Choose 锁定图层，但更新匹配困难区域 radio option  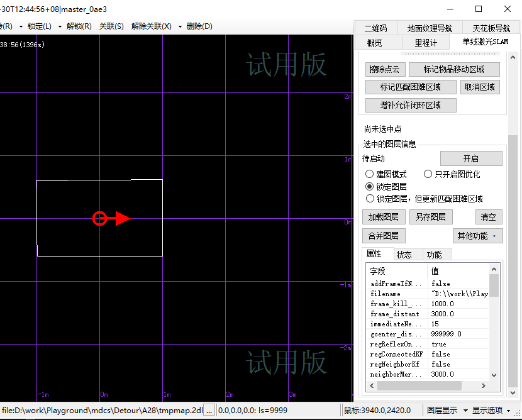click(x=370, y=199)
